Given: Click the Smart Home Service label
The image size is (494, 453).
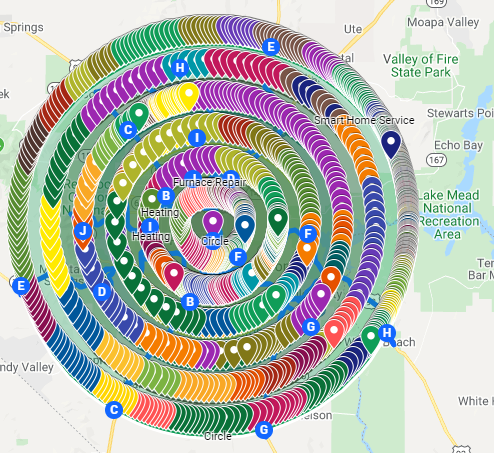Looking at the screenshot, I should point(364,120).
